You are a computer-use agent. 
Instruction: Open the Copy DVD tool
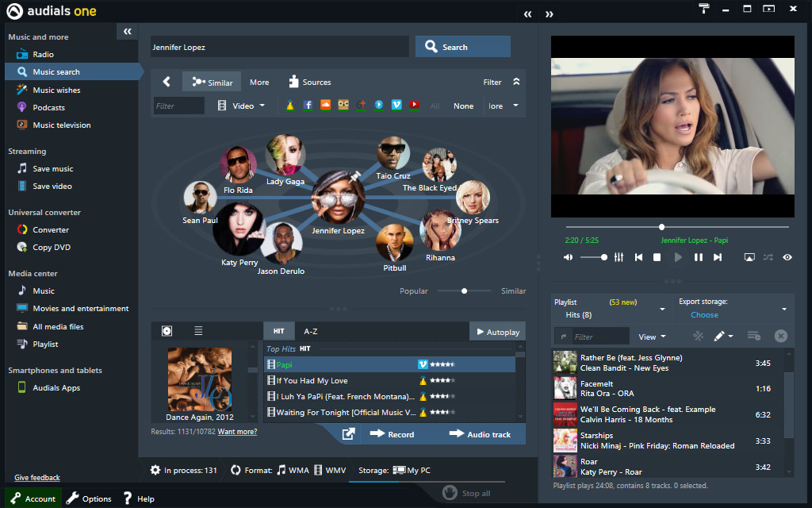coord(49,247)
